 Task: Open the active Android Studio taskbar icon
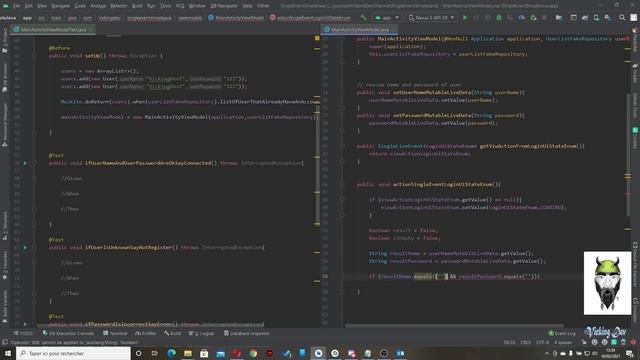[x=319, y=353]
